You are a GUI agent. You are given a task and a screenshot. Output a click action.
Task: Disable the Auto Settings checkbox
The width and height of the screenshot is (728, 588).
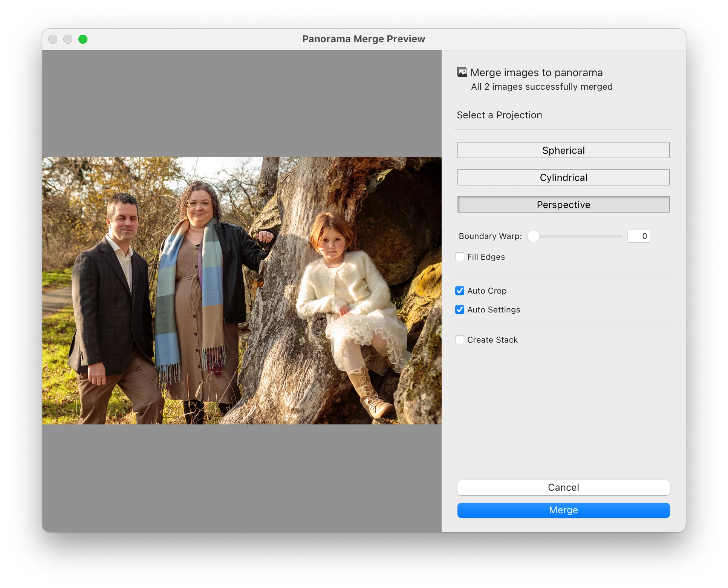click(x=460, y=309)
